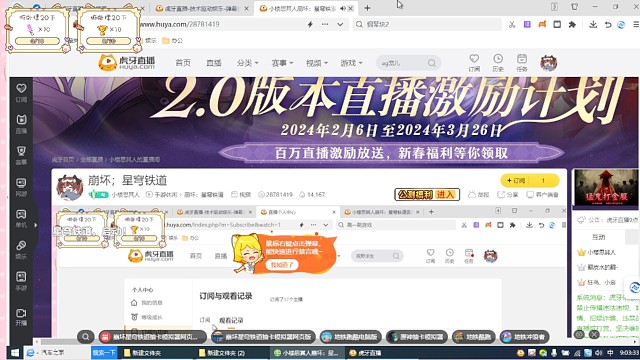This screenshot has width=640, height=360.
Task: Click the 猛鬼打金服 ad thumbnail
Action: [606, 188]
